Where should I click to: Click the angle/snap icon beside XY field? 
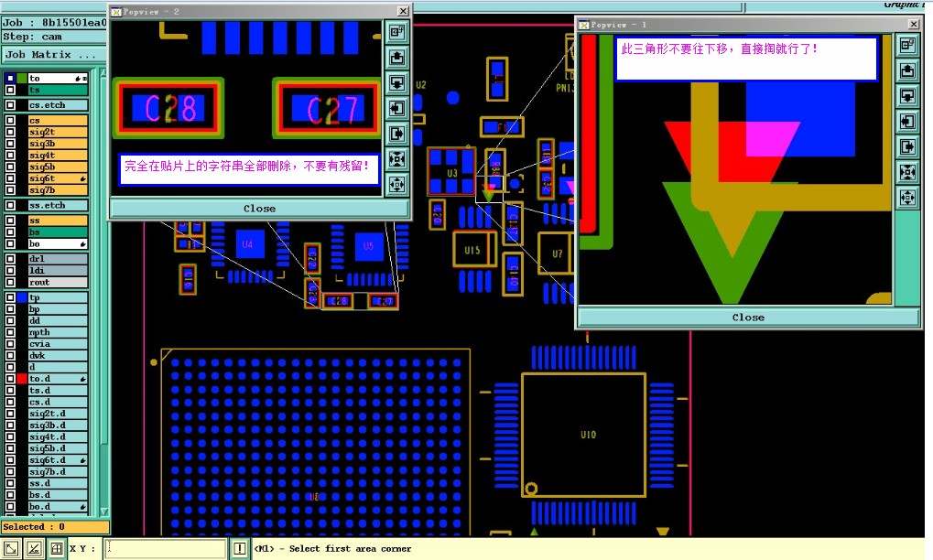click(x=34, y=549)
